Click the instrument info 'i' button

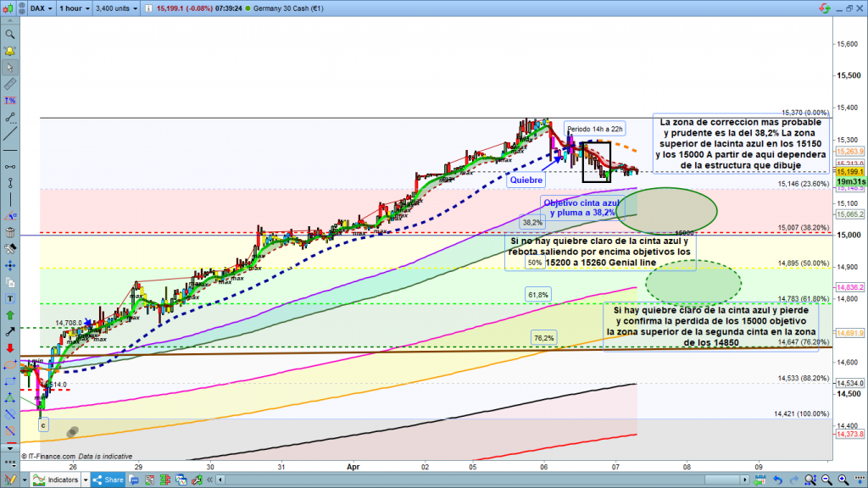point(149,9)
